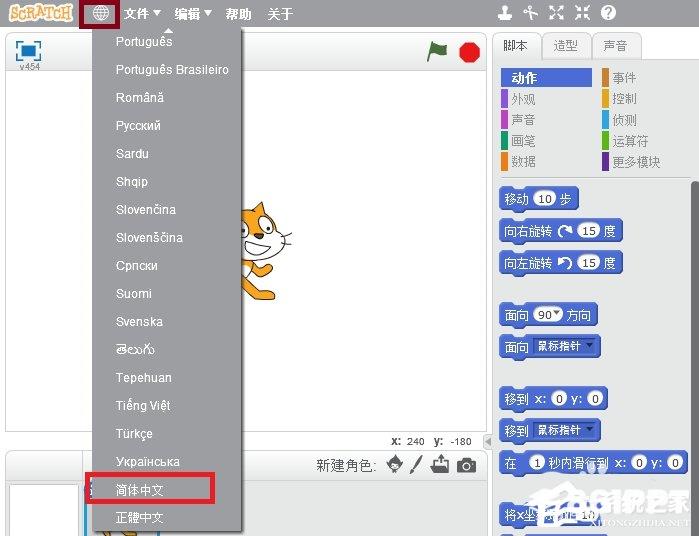This screenshot has width=699, height=536.
Task: Create new sprite from camera icon
Action: click(x=466, y=466)
